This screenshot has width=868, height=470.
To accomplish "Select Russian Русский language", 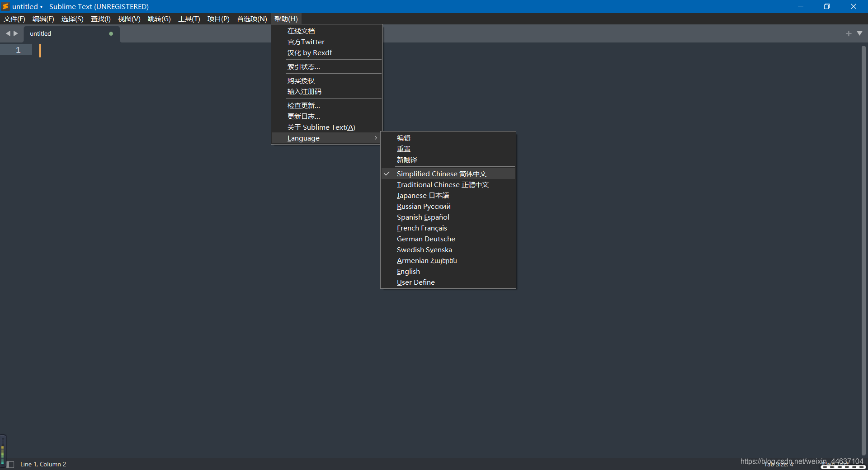I will pos(448,206).
